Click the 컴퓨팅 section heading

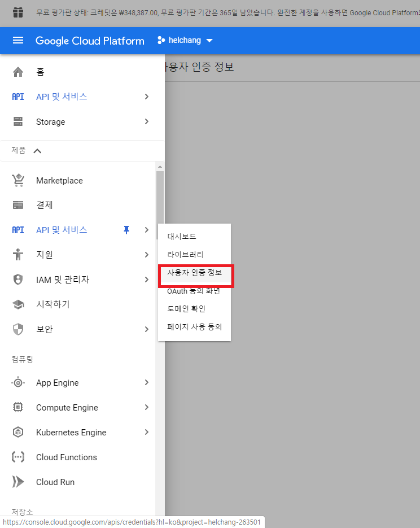click(22, 359)
